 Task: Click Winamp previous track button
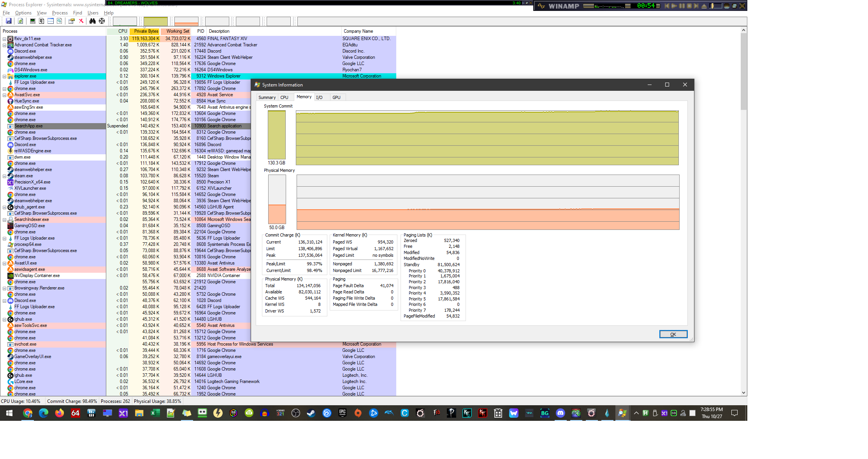(667, 6)
